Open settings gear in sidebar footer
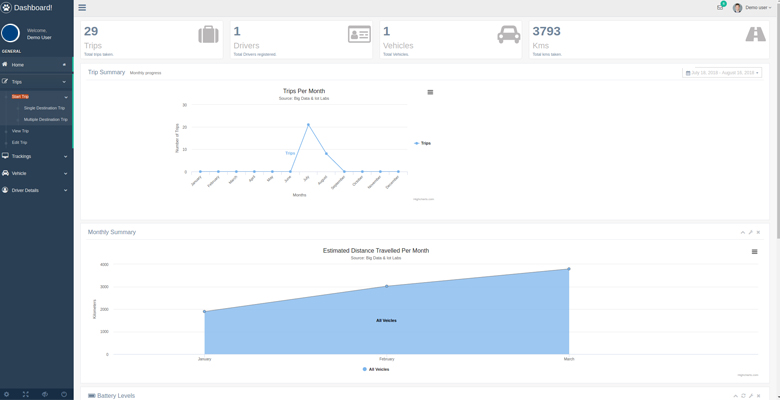780x400 pixels. [x=7, y=394]
